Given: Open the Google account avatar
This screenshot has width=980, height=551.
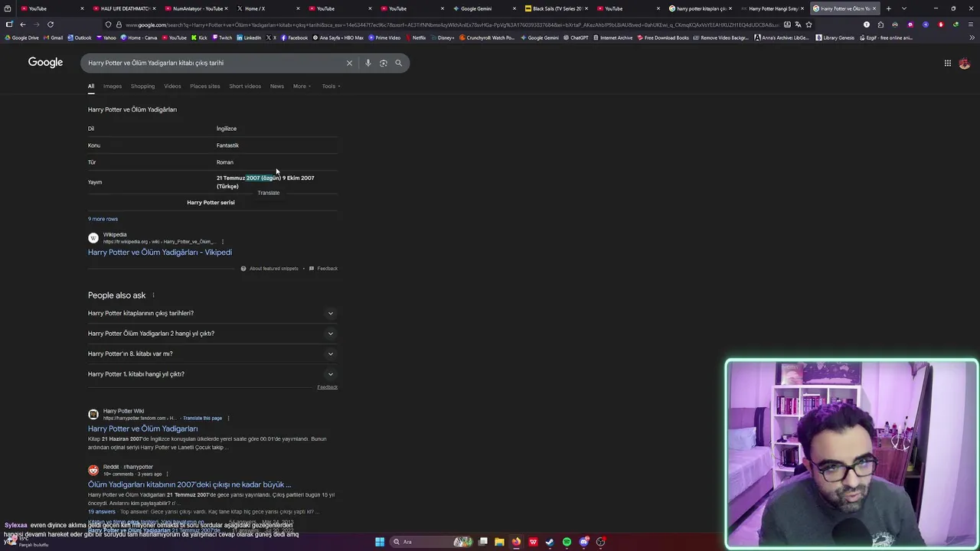Looking at the screenshot, I should click(x=965, y=64).
